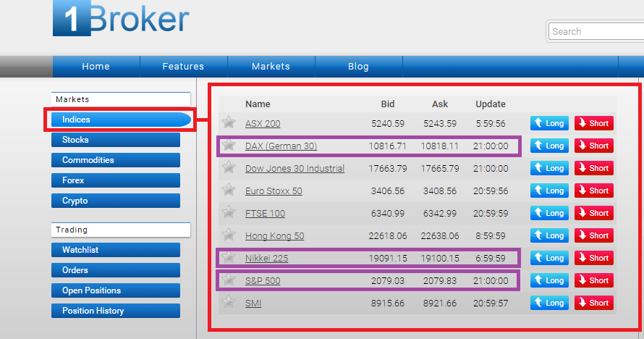Star the ASX 200 row as favorite
The image size is (644, 339).
[229, 122]
